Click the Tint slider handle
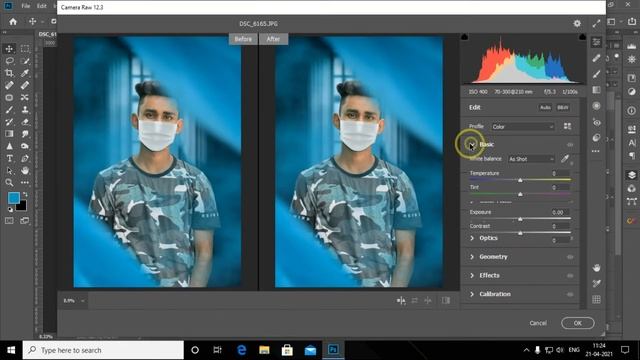 coord(520,194)
